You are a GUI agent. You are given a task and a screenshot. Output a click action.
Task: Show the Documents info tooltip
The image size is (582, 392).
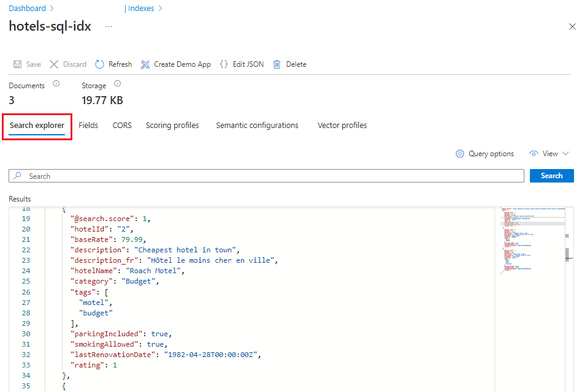56,84
